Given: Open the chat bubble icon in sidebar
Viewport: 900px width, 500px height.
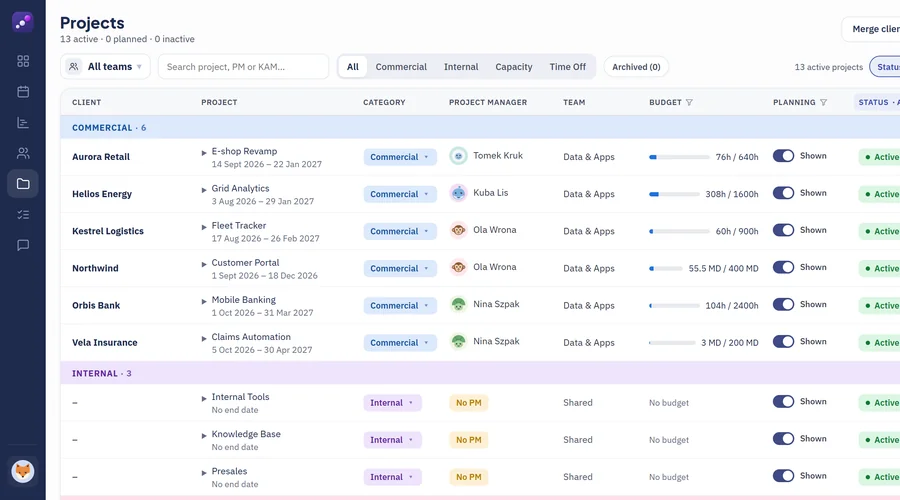Looking at the screenshot, I should tap(23, 245).
